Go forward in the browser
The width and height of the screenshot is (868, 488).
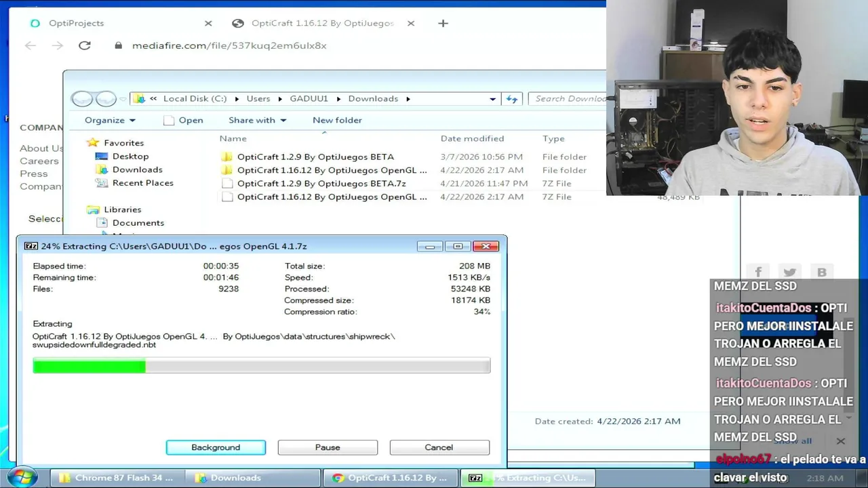pos(57,45)
